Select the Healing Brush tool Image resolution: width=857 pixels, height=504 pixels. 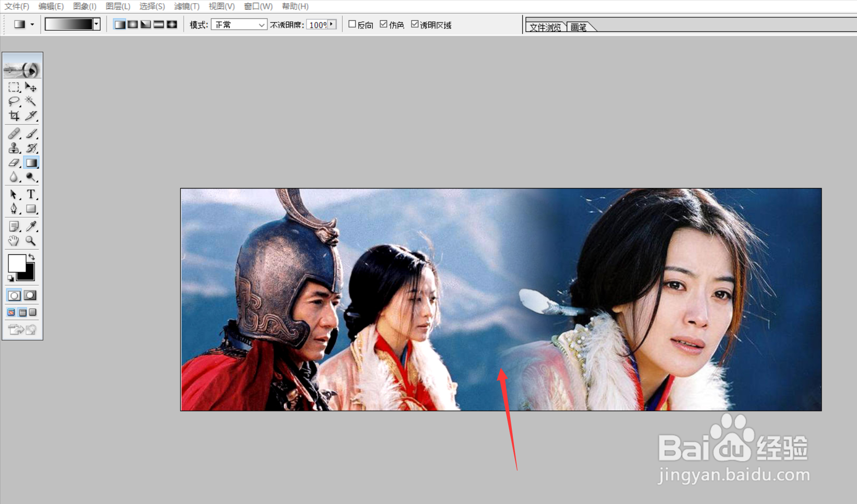[x=14, y=134]
